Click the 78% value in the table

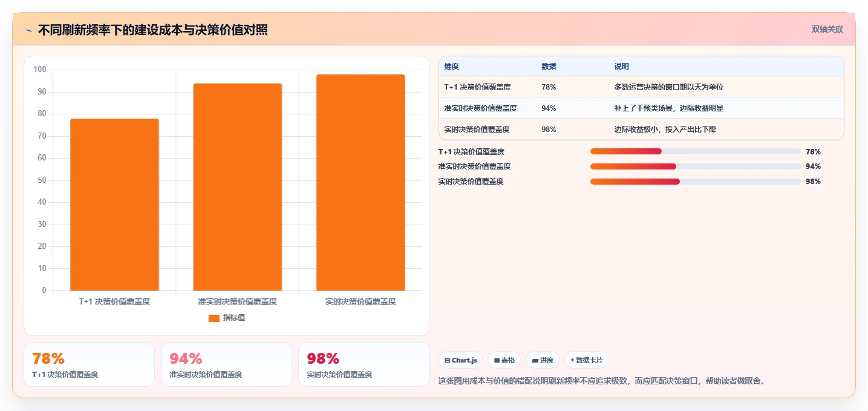pyautogui.click(x=549, y=87)
